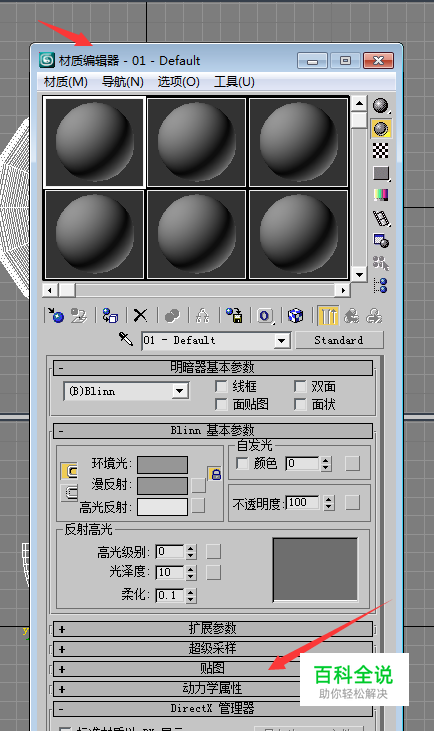Collapse the 明暗器基本参数 rollout
Viewport: 434px width, 731px height.
pos(213,367)
